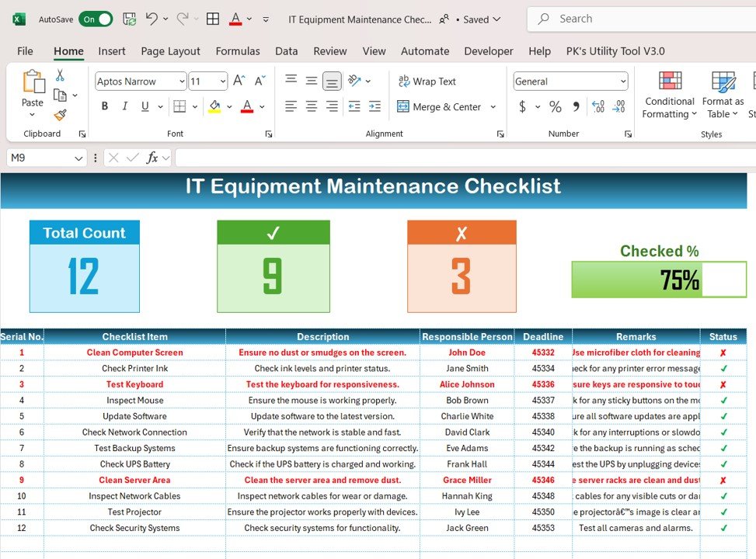Image resolution: width=756 pixels, height=559 pixels.
Task: Click the formula bar input area
Action: click(465, 158)
